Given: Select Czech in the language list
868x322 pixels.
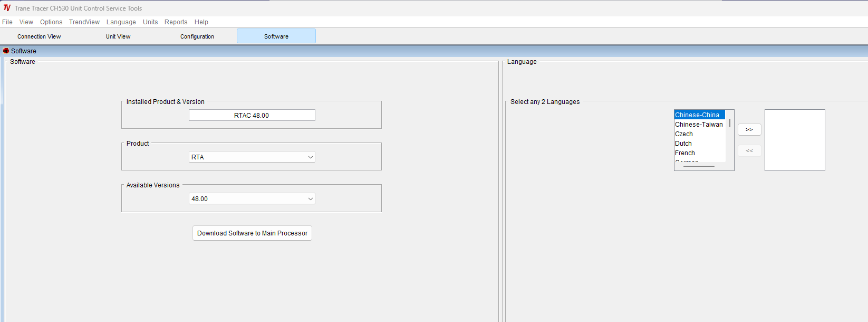Looking at the screenshot, I should point(700,134).
